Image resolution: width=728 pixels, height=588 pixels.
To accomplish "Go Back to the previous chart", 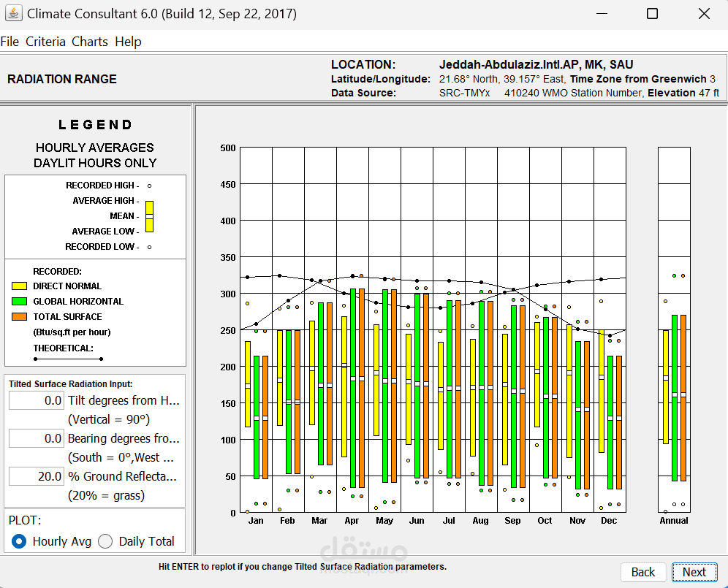I will 643,572.
